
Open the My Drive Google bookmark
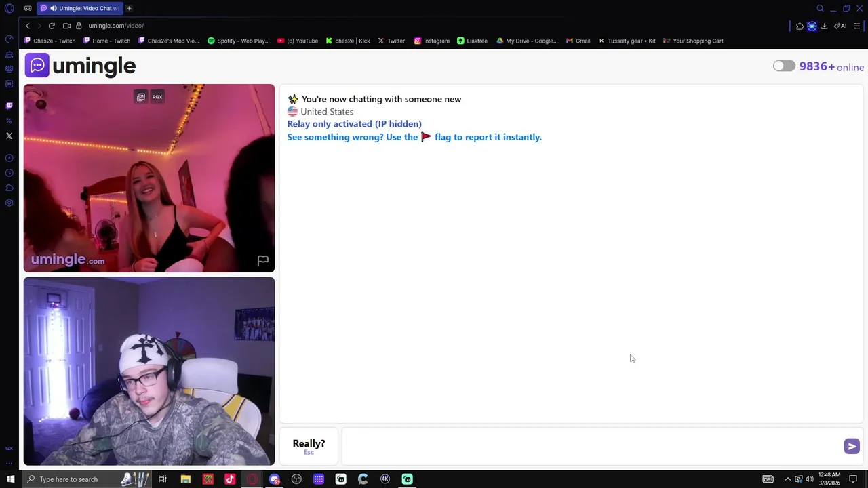[x=527, y=41]
